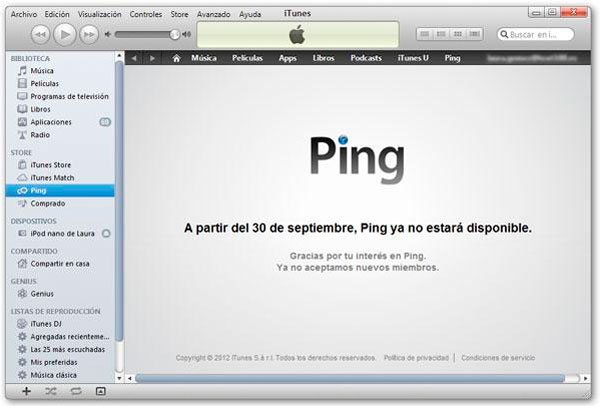
Task: Open the Política de privacidad link
Action: [417, 358]
